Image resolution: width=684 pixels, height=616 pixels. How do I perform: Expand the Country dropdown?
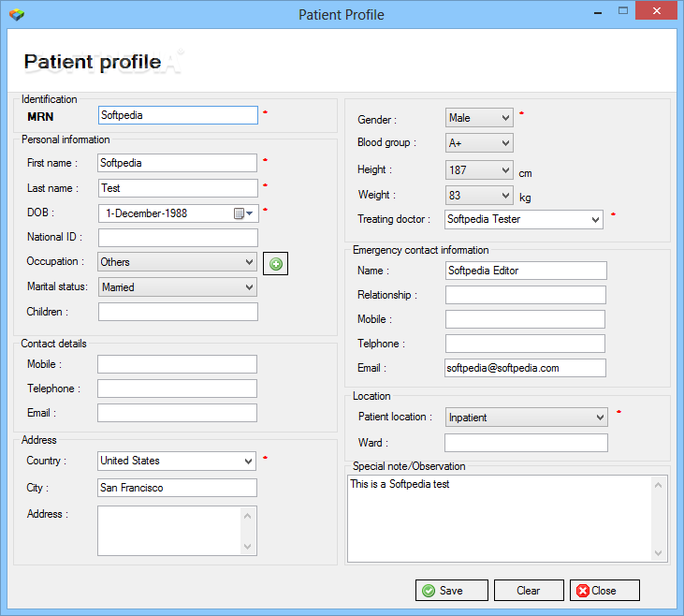(x=177, y=461)
